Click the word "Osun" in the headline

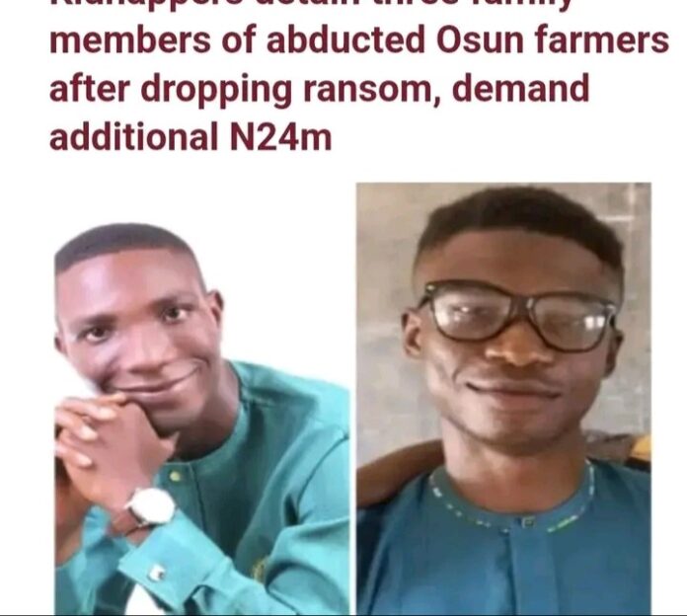(x=480, y=40)
